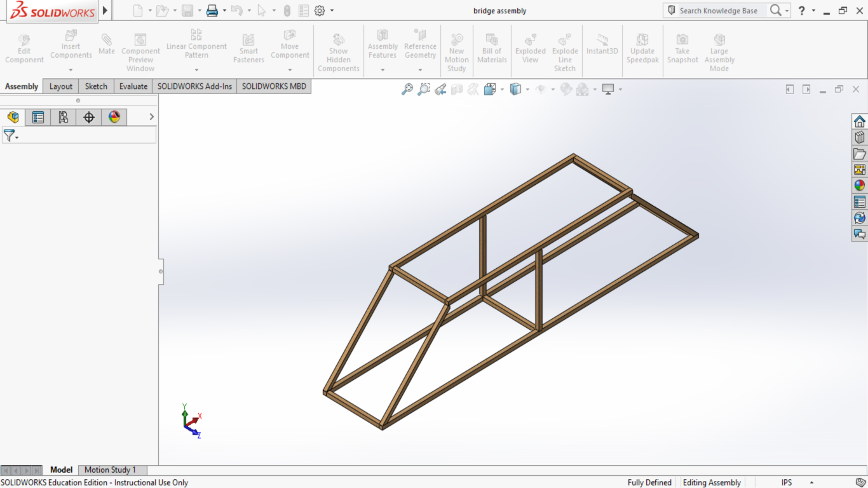Click Show Hidden Components
The image size is (868, 488).
coord(338,53)
